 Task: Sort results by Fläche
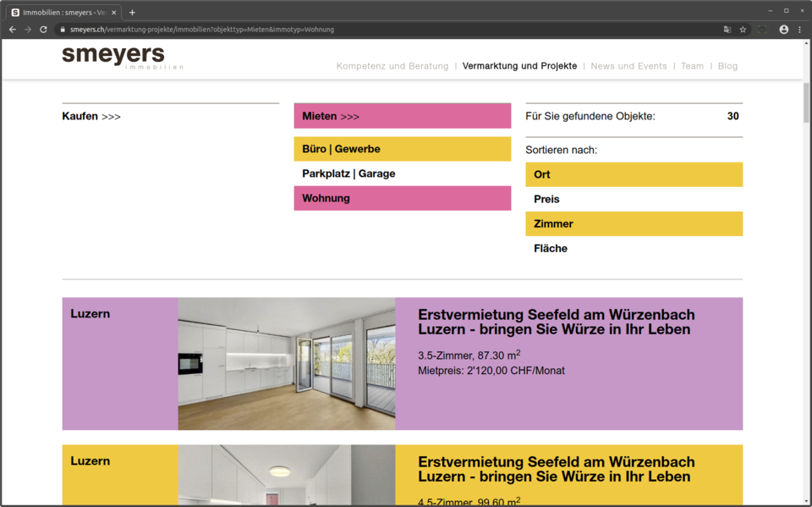[x=634, y=248]
